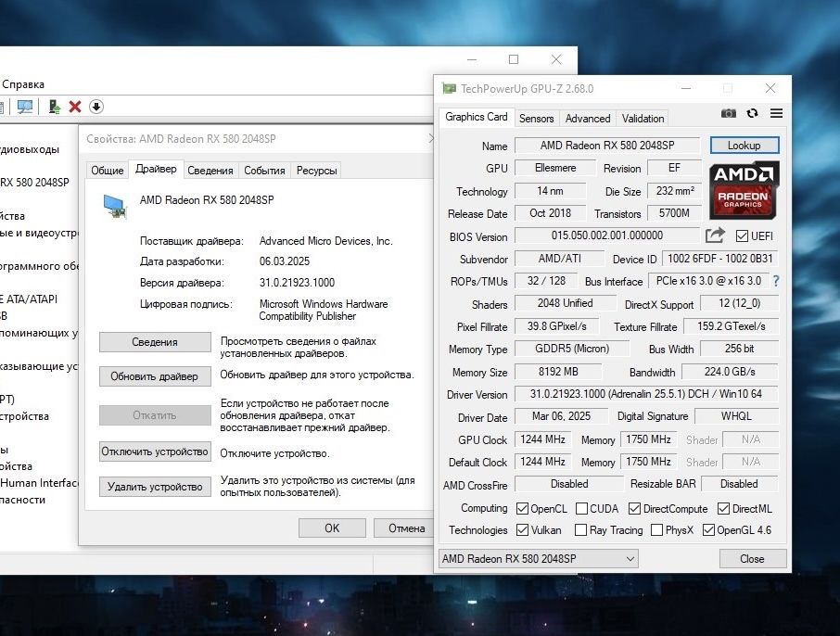Click the display adapter icon in Properties dialog
840x636 pixels.
(x=115, y=207)
